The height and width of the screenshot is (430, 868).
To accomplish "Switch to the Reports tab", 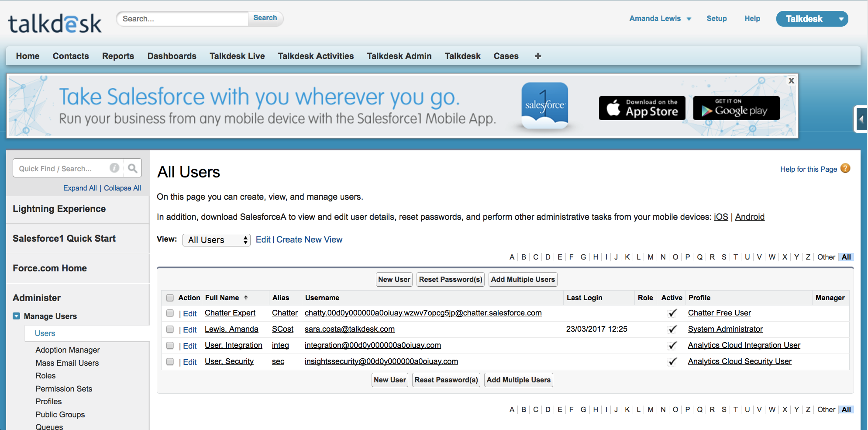I will [118, 56].
